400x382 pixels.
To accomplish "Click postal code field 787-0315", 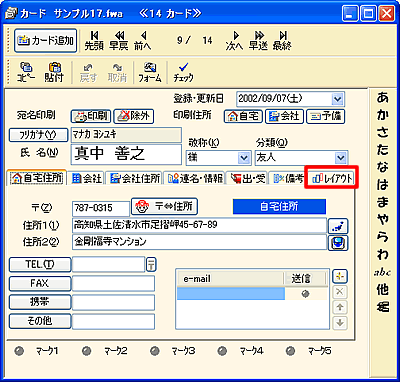I will point(100,209).
